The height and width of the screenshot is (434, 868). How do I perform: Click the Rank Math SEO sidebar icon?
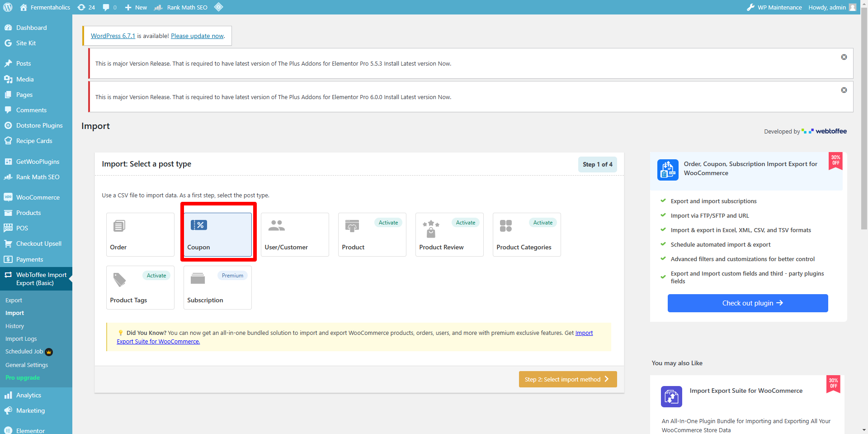8,177
